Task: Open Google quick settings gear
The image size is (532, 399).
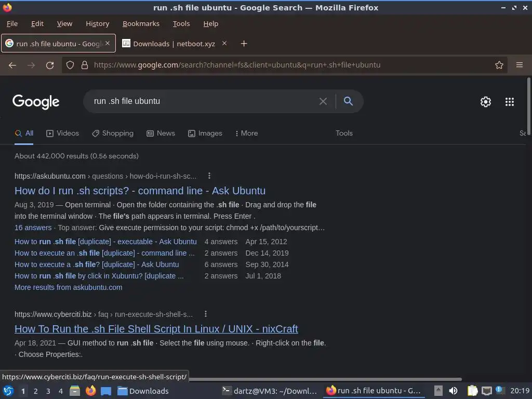Action: point(486,102)
